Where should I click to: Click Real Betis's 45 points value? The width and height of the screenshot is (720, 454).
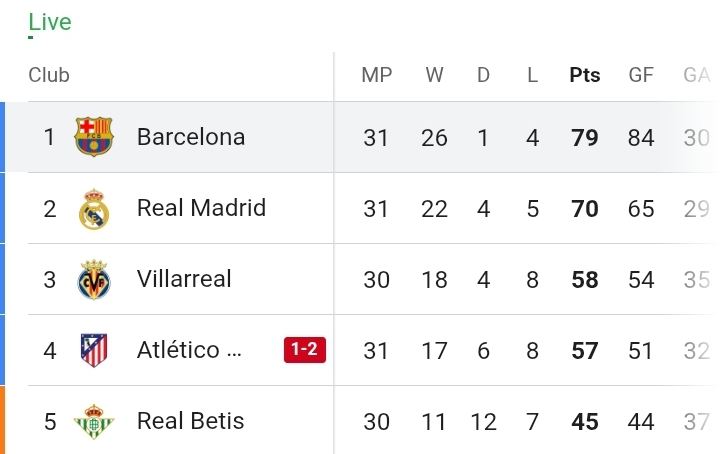(585, 422)
